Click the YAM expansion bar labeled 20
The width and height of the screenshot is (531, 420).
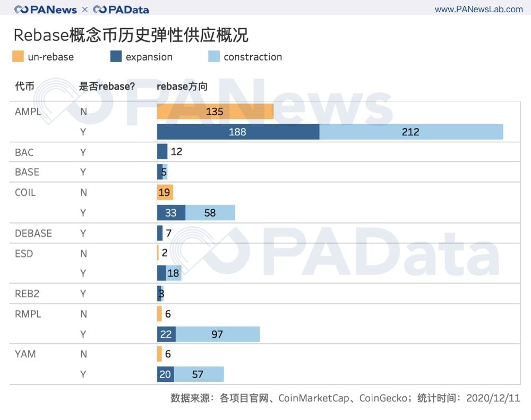165,374
